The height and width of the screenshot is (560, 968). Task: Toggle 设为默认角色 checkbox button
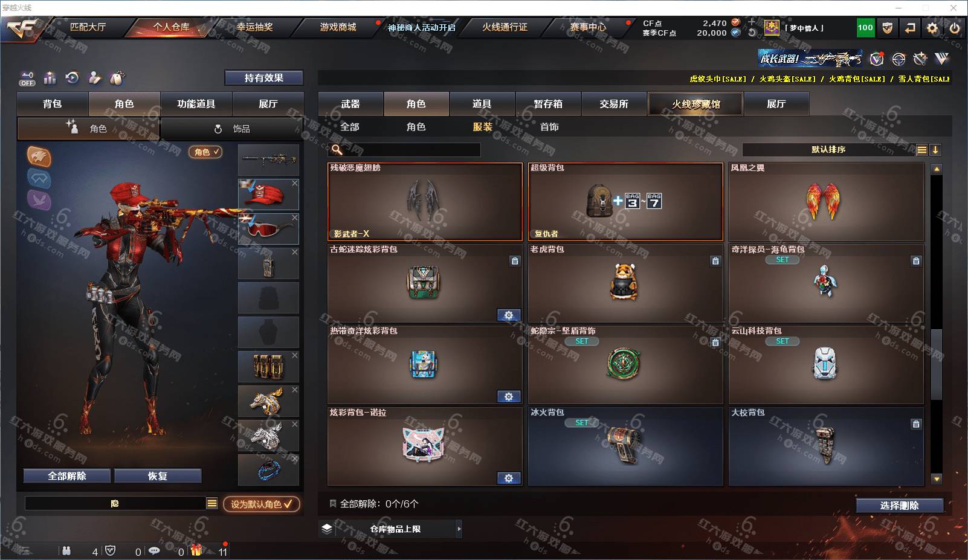[261, 504]
